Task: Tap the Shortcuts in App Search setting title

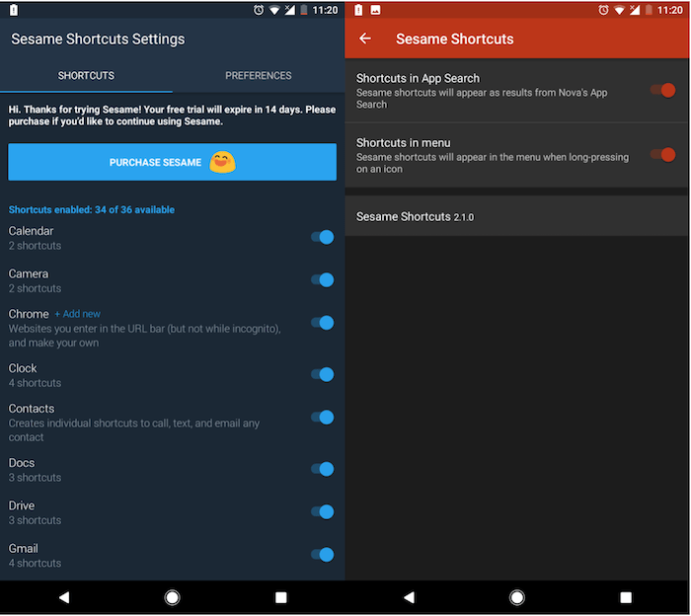Action: pyautogui.click(x=418, y=78)
